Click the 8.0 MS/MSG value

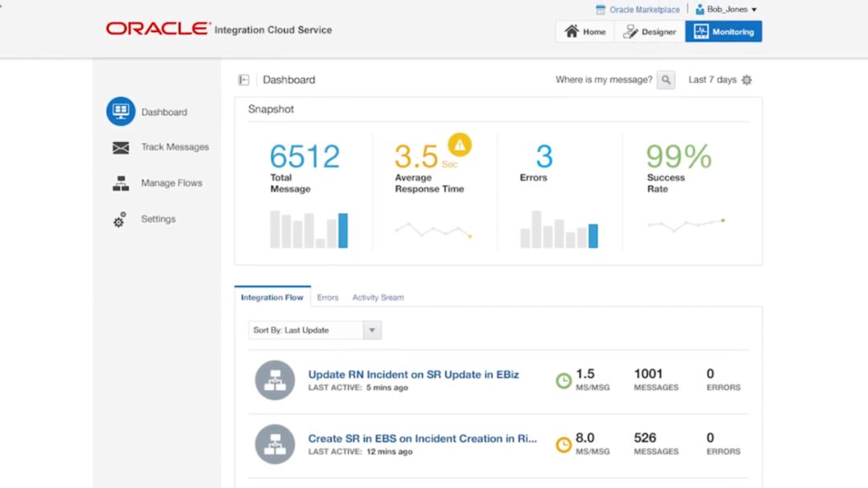pos(585,437)
